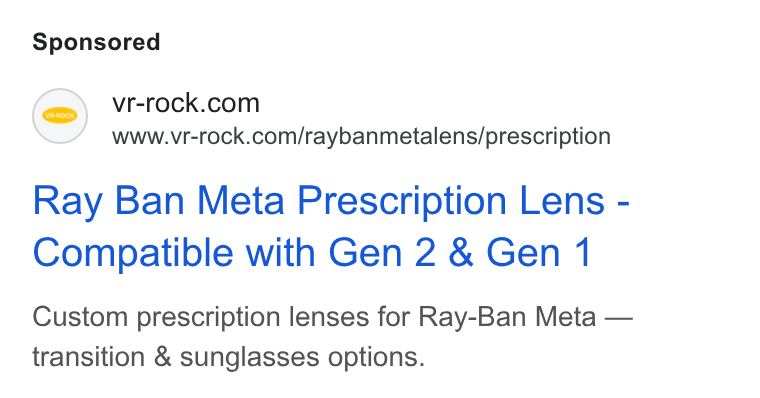Click the word "Prescription" in blue headline
Image resolution: width=760 pixels, height=398 pixels.
(x=402, y=201)
